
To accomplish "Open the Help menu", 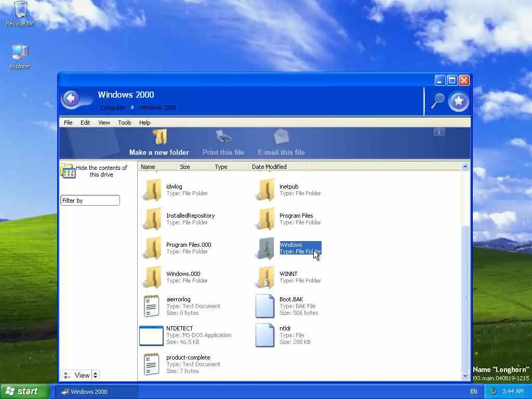I will [x=144, y=123].
